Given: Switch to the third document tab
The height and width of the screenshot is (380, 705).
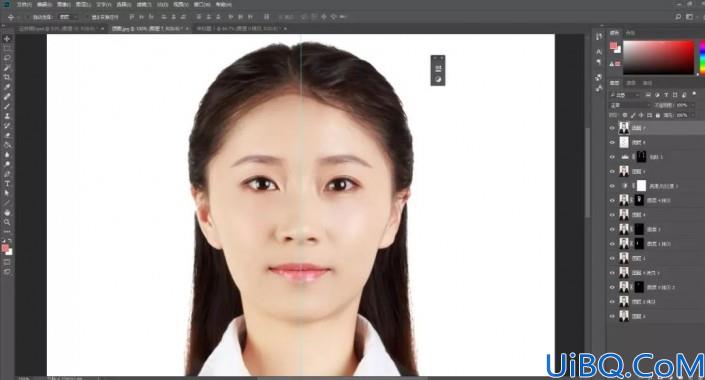Looking at the screenshot, I should click(238, 28).
